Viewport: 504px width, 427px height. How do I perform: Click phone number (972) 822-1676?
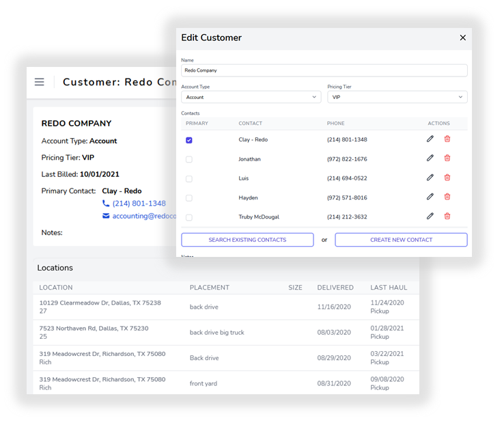pos(347,159)
